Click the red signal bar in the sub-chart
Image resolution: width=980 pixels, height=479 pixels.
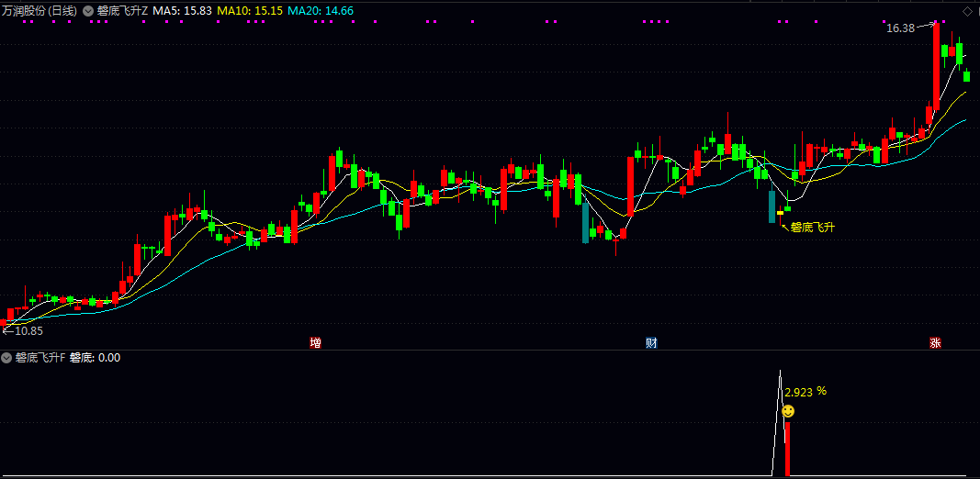point(787,450)
